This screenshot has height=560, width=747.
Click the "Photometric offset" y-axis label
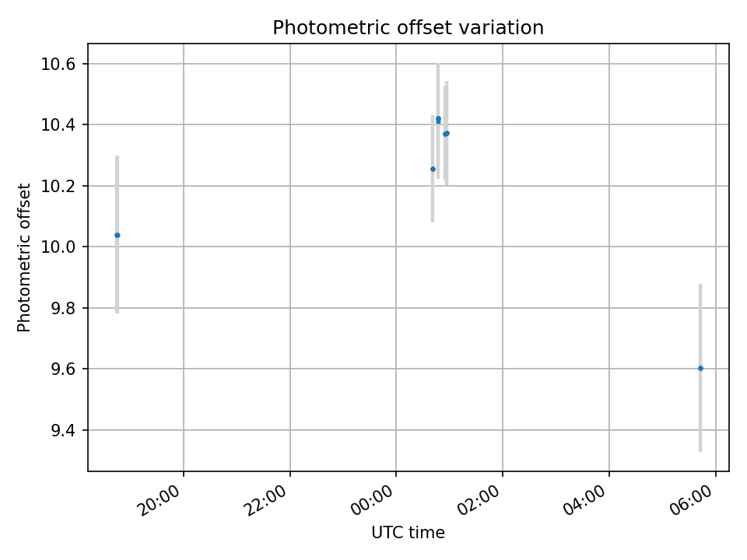[x=24, y=257]
